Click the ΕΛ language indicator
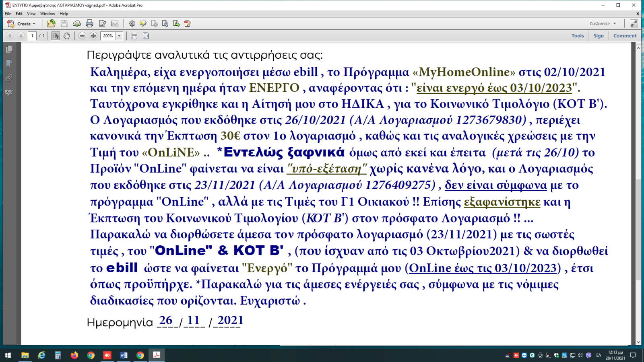644x362 pixels. tap(599, 355)
